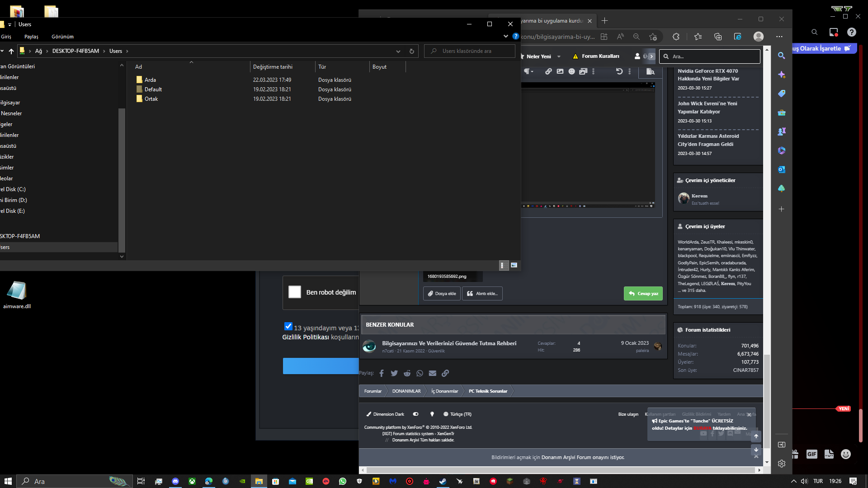Open Edge browser extensions puzzle icon
The width and height of the screenshot is (868, 488).
coord(676,37)
